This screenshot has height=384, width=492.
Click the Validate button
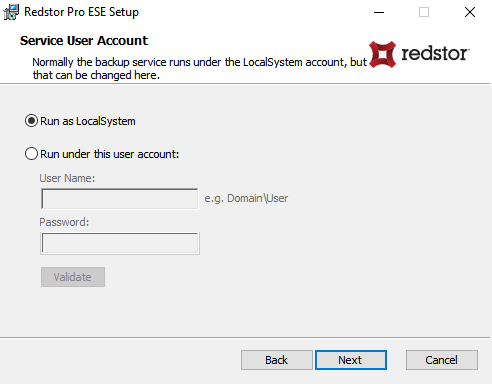click(x=73, y=277)
